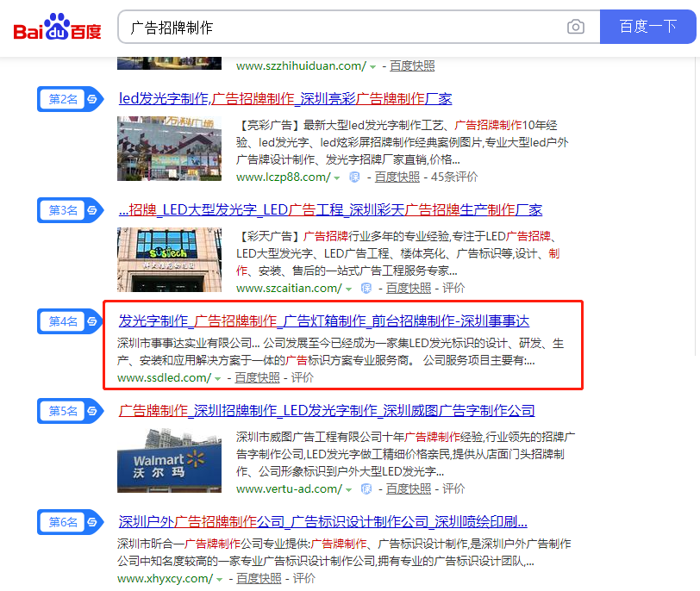Image resolution: width=700 pixels, height=591 pixels.
Task: Click the 深圳市事事达实业有限公司 description
Action: pyautogui.click(x=341, y=351)
